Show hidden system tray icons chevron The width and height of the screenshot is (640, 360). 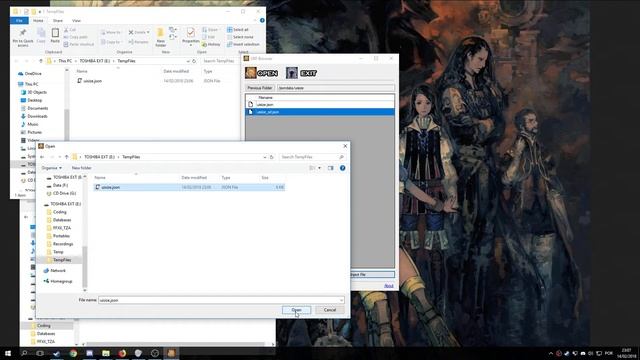tap(551, 353)
